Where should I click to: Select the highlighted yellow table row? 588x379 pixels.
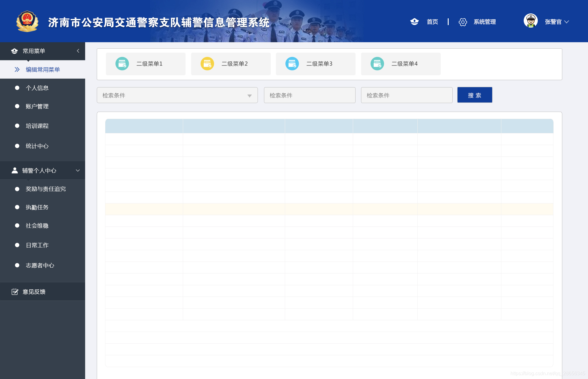329,209
